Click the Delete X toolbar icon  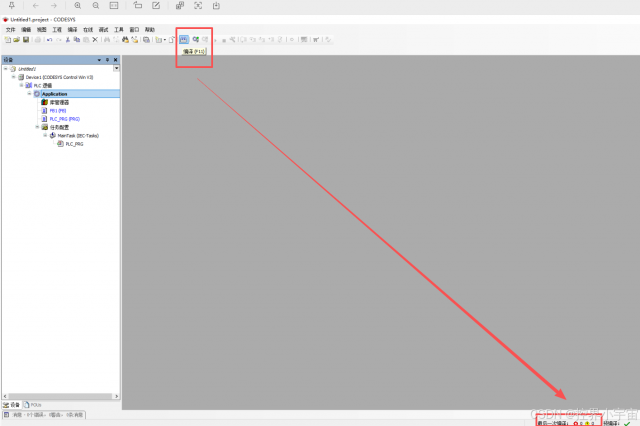[x=95, y=40]
